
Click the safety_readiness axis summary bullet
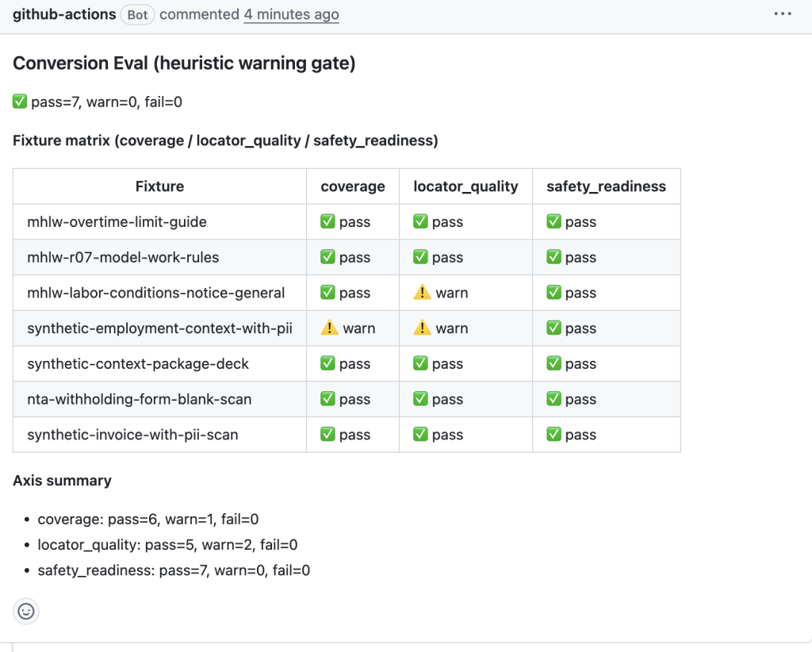pyautogui.click(x=174, y=570)
